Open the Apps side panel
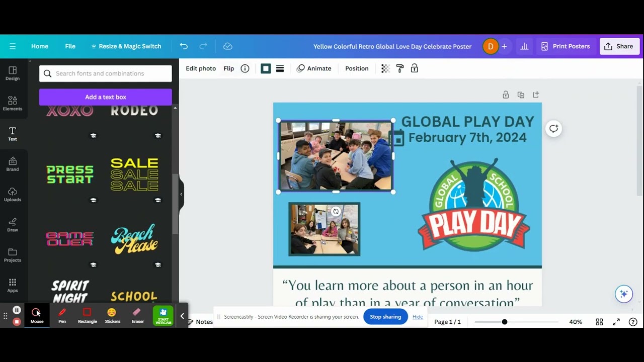 [x=13, y=285]
